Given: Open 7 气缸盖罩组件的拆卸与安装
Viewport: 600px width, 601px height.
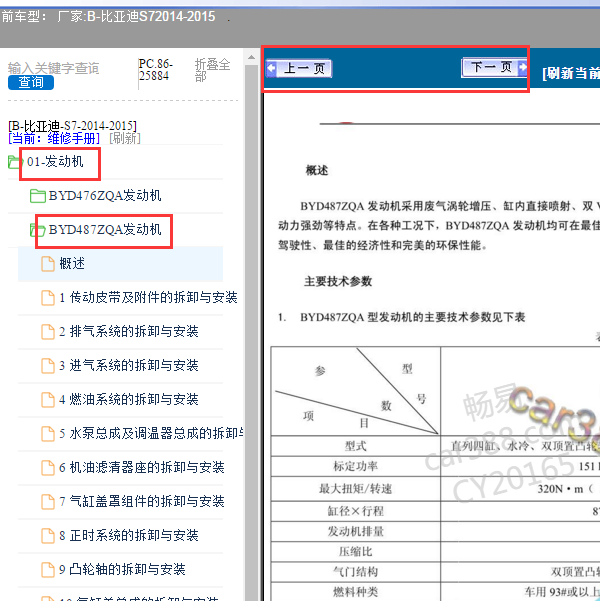Looking at the screenshot, I should 142,501.
